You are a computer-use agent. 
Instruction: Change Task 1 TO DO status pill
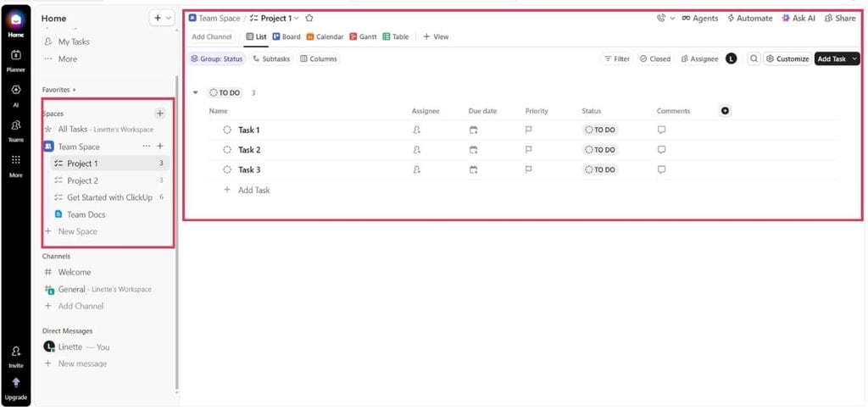click(x=601, y=130)
